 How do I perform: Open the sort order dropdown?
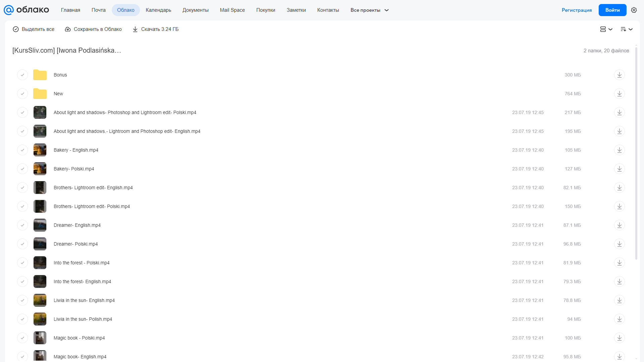coord(627,29)
